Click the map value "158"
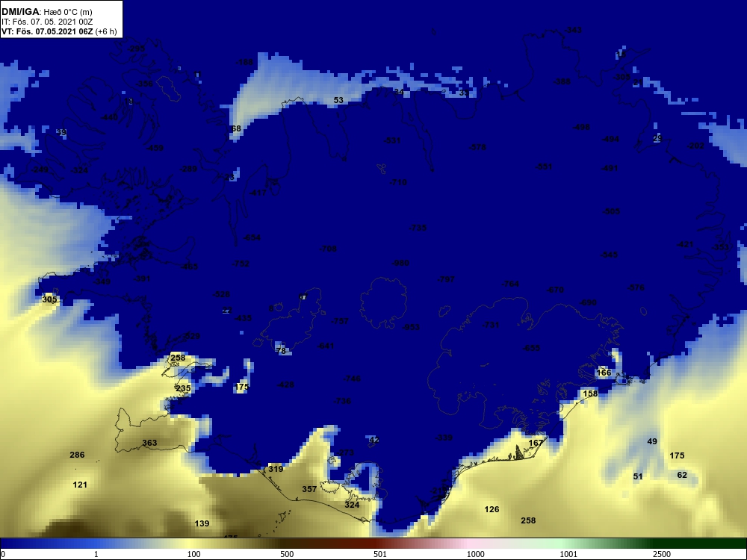This screenshot has height=560, width=747. pos(590,393)
